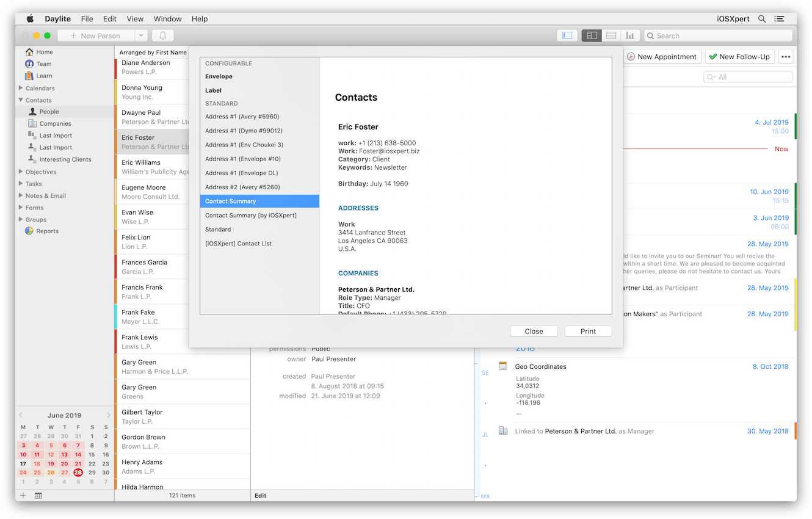Open the Help menu
The height and width of the screenshot is (519, 812).
[x=200, y=19]
